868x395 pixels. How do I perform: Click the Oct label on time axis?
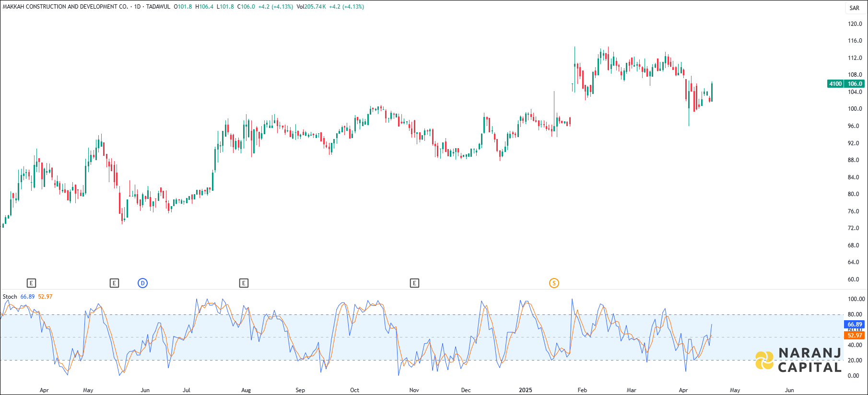tap(354, 390)
